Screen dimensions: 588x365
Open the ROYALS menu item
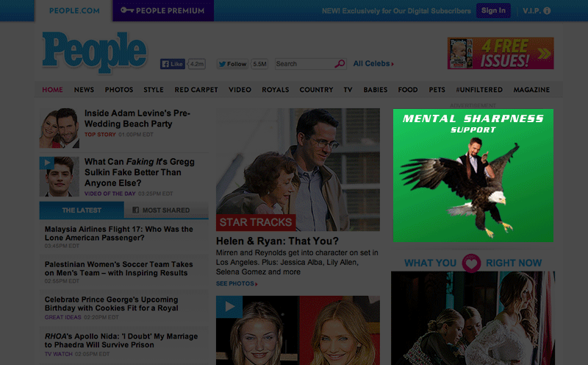(275, 90)
